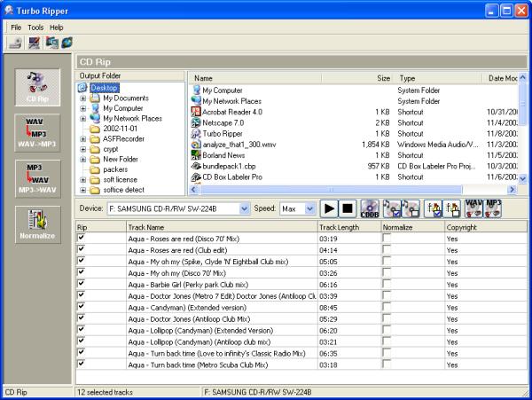Screen dimensions: 532x400
Task: Select track Aqua - My oh my (Spike, Clyde 'N' Eightball Club mix)
Action: click(208, 262)
